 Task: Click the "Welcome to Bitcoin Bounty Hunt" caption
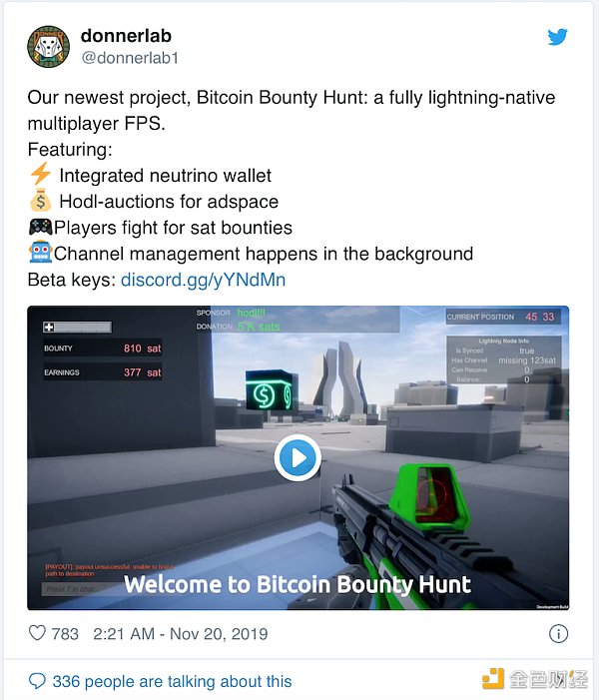click(298, 584)
